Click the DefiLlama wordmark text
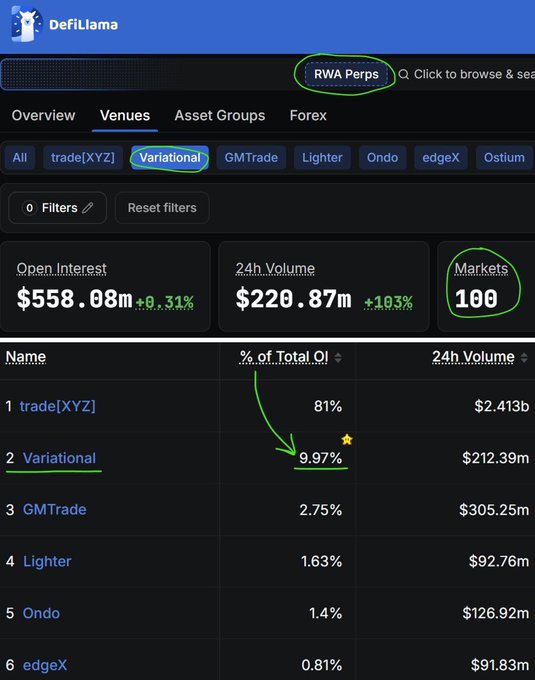Viewport: 535px width, 680px height. (83, 25)
